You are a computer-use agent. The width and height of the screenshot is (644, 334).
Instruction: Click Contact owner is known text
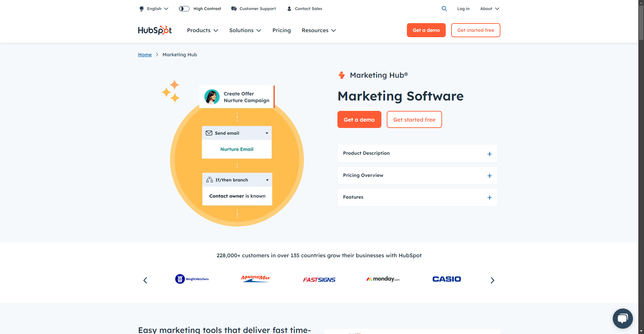pos(237,196)
